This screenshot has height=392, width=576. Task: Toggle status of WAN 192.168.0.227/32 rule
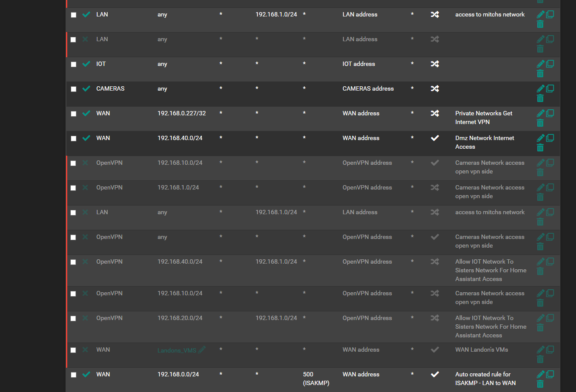click(86, 113)
